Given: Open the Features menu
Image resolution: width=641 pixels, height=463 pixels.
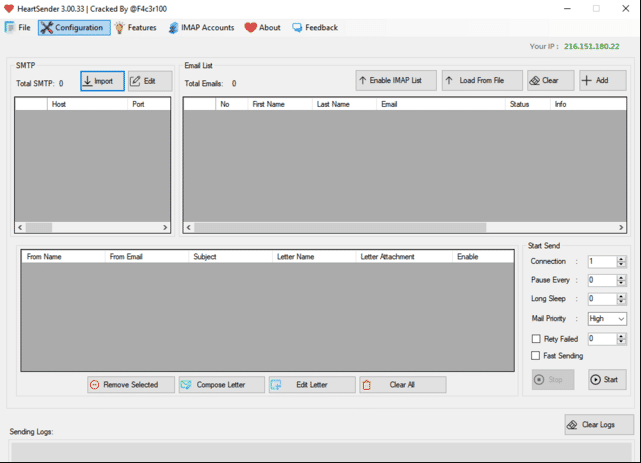Looking at the screenshot, I should [136, 27].
